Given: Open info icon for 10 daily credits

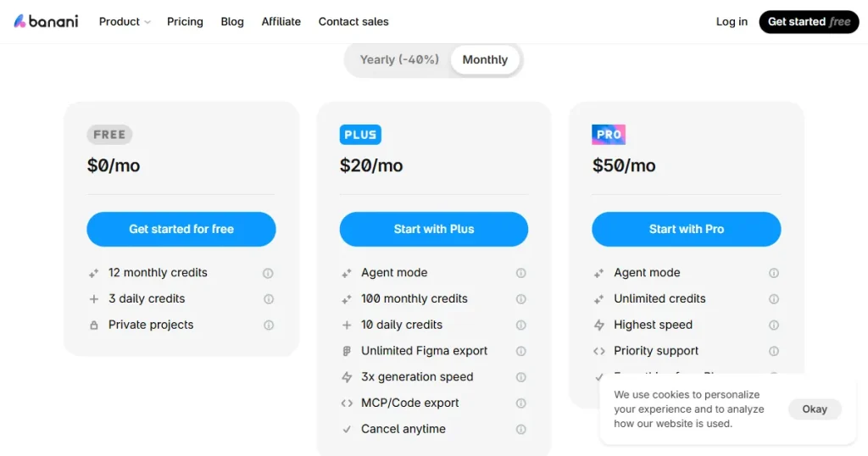Looking at the screenshot, I should pos(521,325).
